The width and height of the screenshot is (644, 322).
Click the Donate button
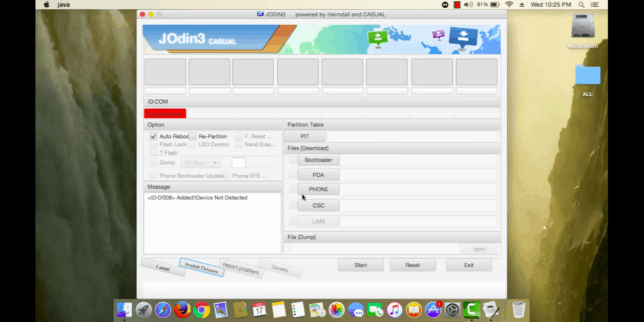(x=280, y=269)
